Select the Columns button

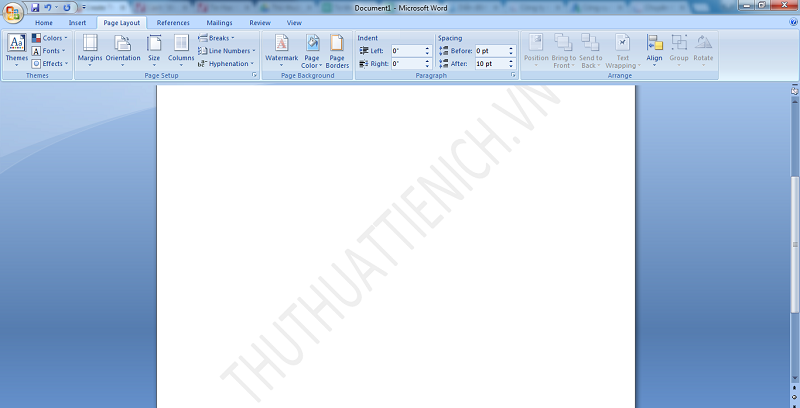(x=181, y=48)
